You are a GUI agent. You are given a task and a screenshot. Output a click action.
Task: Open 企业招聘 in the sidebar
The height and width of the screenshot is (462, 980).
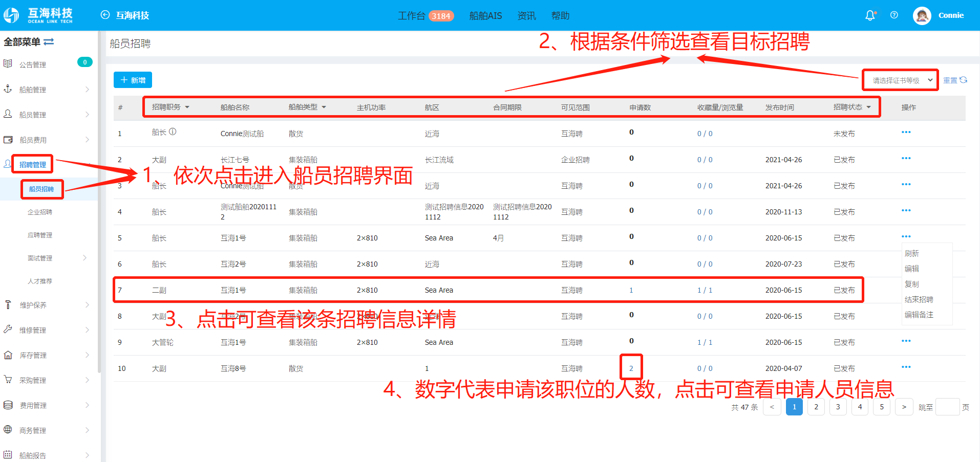tap(40, 212)
